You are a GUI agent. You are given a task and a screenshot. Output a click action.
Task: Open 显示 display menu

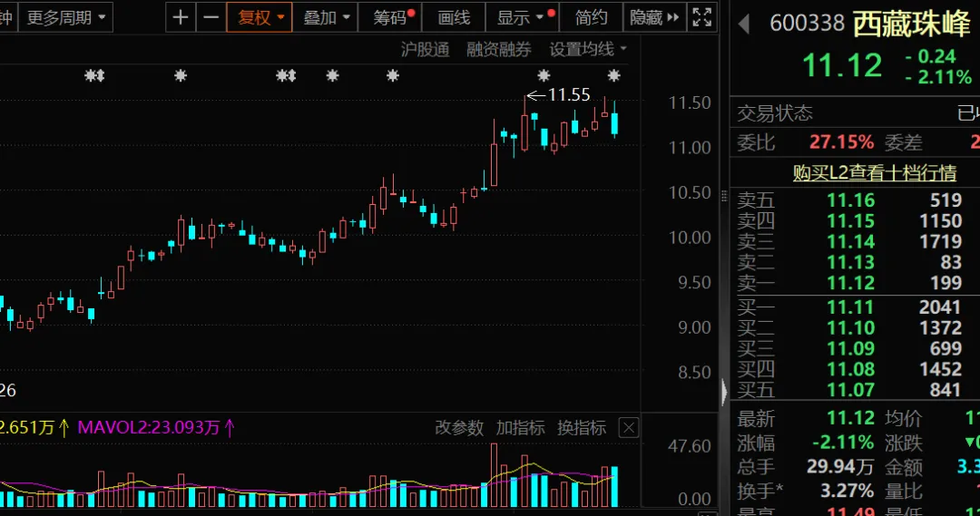522,17
